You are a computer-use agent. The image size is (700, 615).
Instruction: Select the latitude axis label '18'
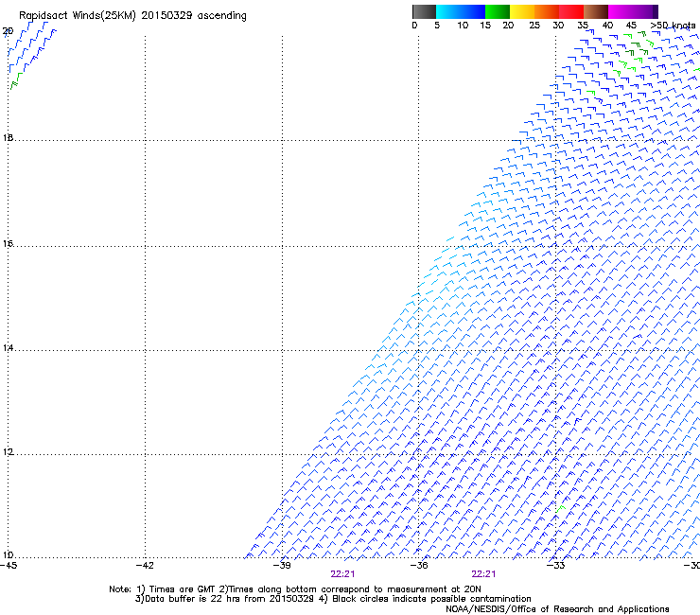[8, 138]
